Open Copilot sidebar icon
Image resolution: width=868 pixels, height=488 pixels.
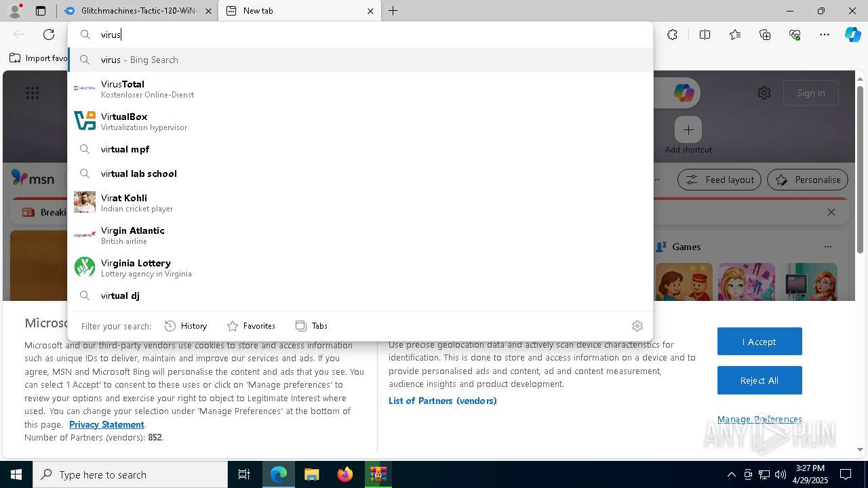click(852, 35)
